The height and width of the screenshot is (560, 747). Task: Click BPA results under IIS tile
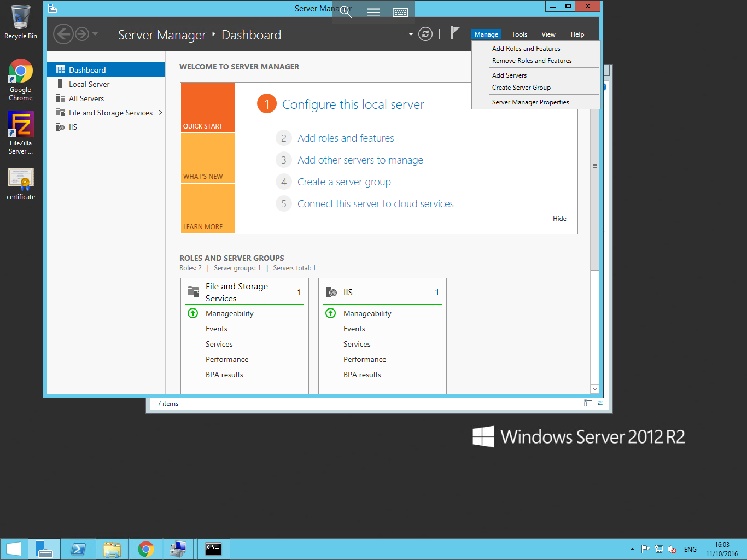tap(362, 375)
